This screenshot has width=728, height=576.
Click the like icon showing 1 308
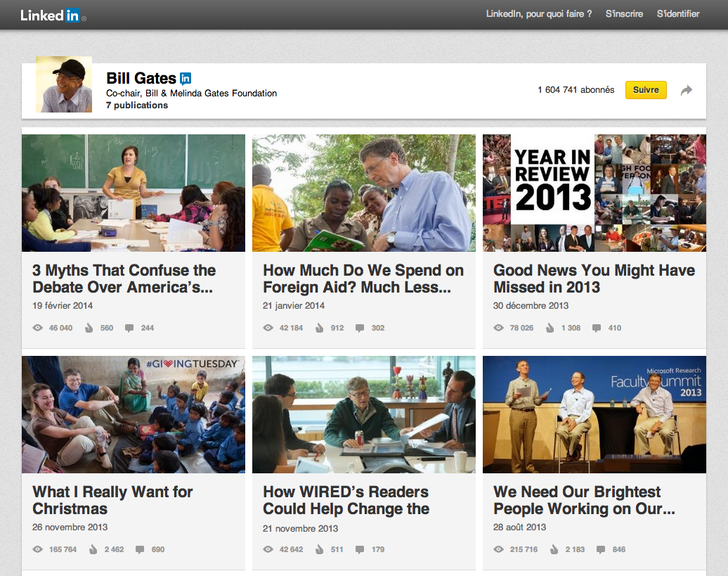pos(550,328)
